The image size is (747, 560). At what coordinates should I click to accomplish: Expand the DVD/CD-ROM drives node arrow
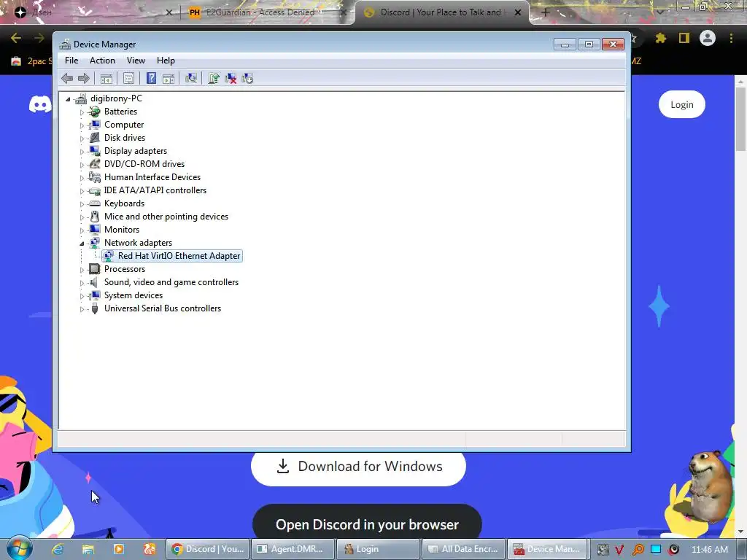click(82, 165)
